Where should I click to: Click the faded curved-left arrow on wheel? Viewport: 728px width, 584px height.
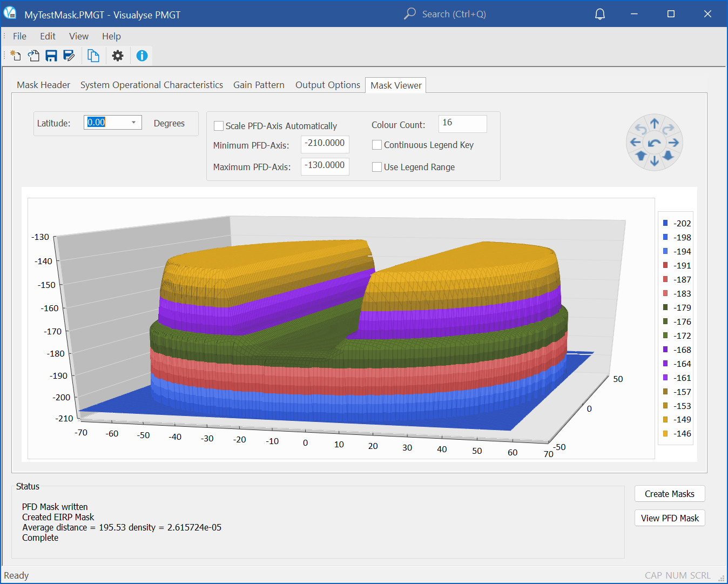tap(641, 129)
